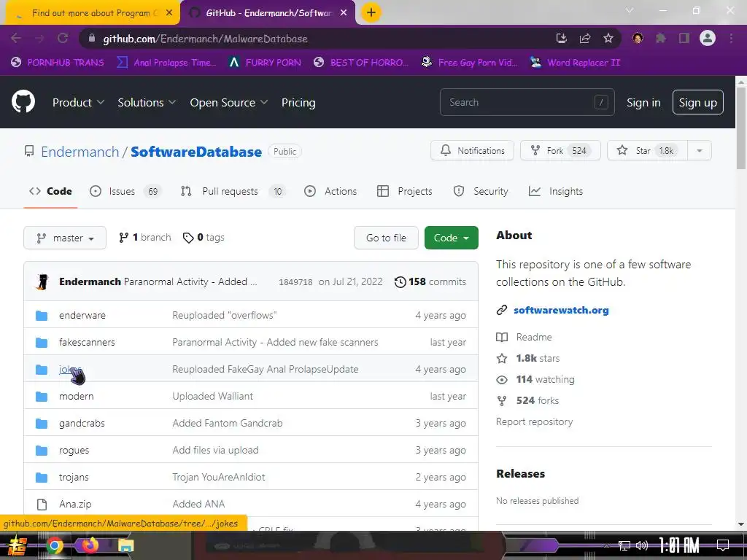The width and height of the screenshot is (747, 560).
Task: Open the browser side panel icon
Action: point(684,38)
